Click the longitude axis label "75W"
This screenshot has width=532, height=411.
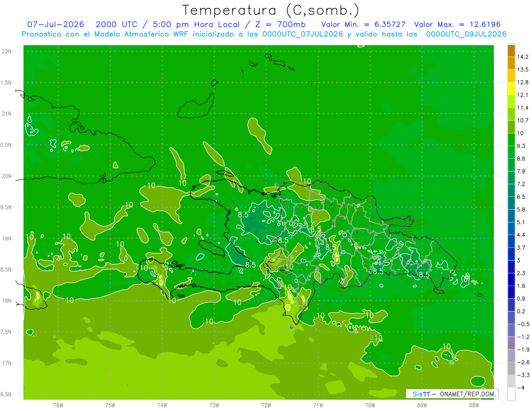[110, 405]
